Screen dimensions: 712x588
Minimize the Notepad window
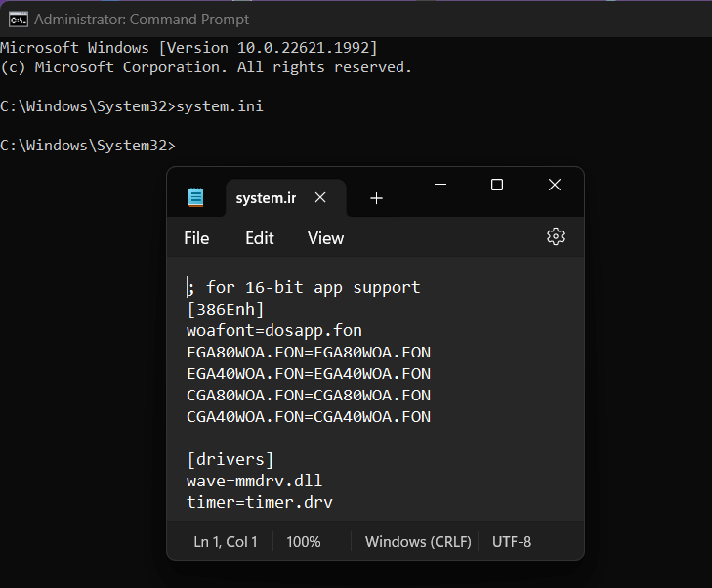(x=440, y=185)
